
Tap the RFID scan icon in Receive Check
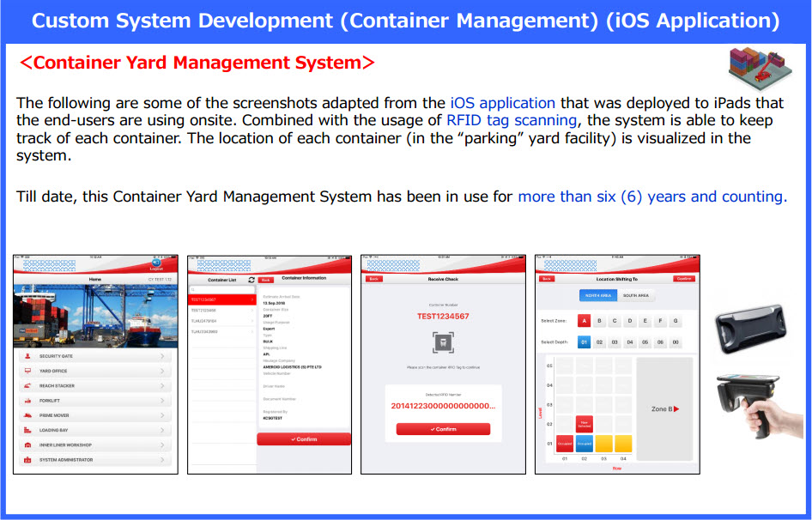(443, 342)
